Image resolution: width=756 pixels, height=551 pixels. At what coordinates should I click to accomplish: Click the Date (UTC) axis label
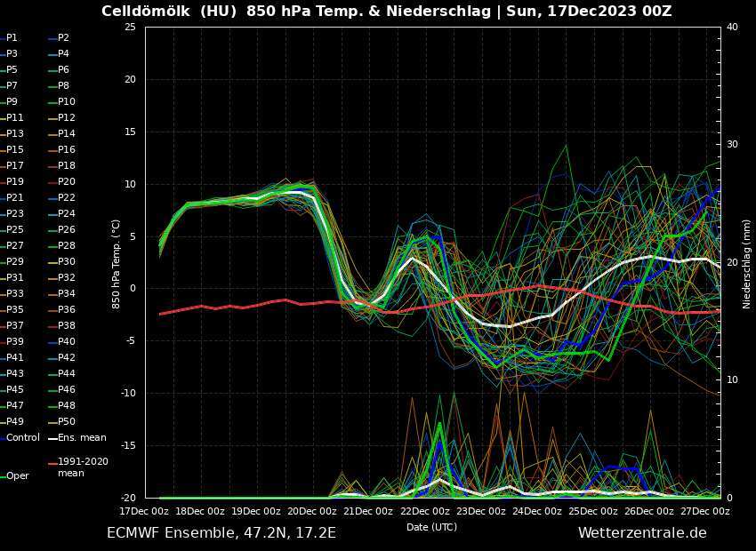tap(431, 527)
